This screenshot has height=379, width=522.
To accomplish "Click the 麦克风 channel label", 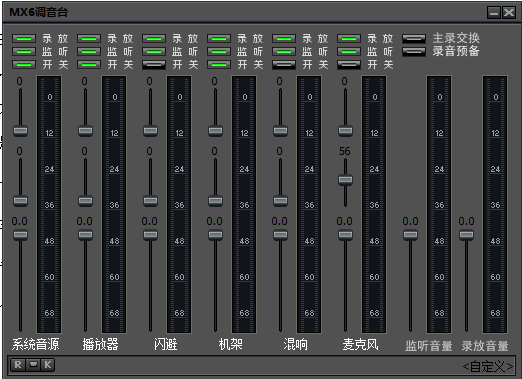I will click(x=360, y=344).
